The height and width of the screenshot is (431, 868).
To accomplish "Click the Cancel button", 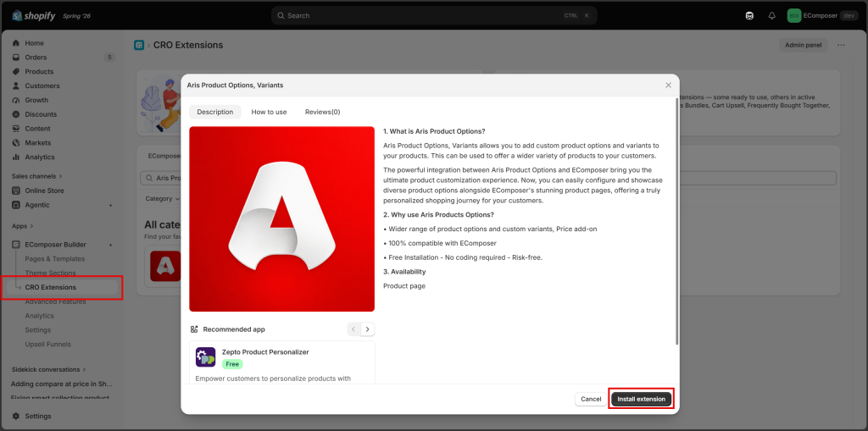I will pyautogui.click(x=591, y=399).
